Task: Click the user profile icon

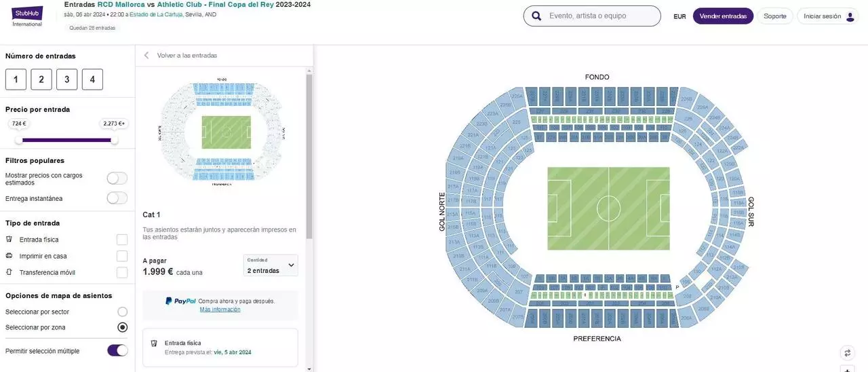Action: (x=850, y=16)
